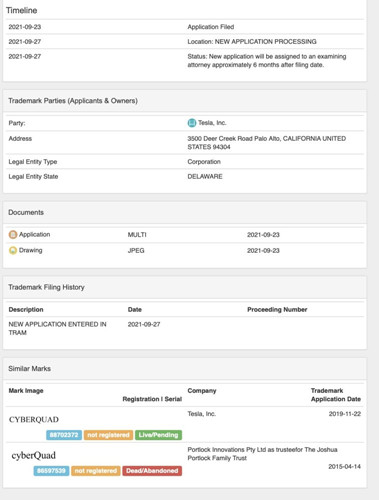Open the Drawing document link
This screenshot has height=500, width=379.
tap(30, 250)
